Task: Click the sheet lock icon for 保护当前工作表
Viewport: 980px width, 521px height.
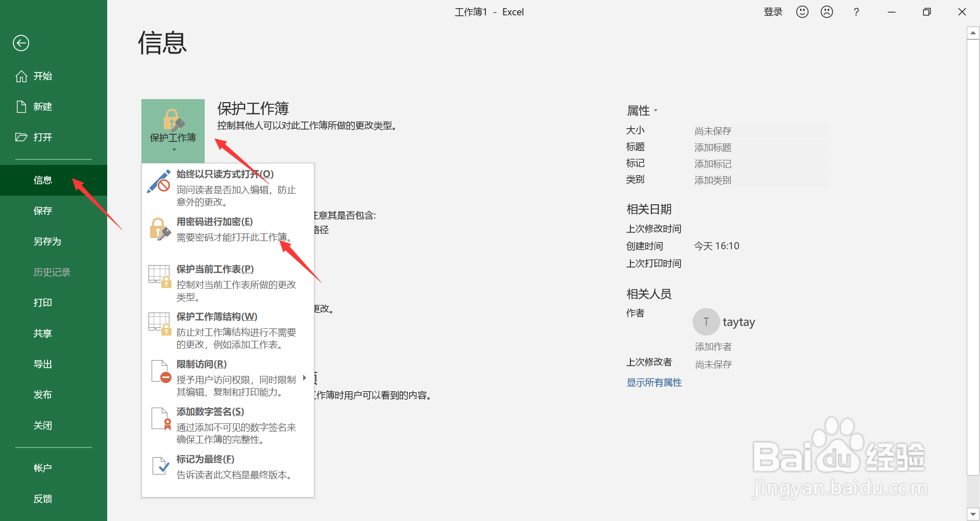Action: (x=159, y=276)
